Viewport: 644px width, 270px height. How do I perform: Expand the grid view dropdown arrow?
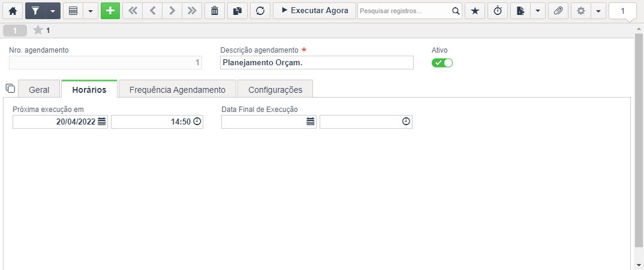pyautogui.click(x=91, y=11)
